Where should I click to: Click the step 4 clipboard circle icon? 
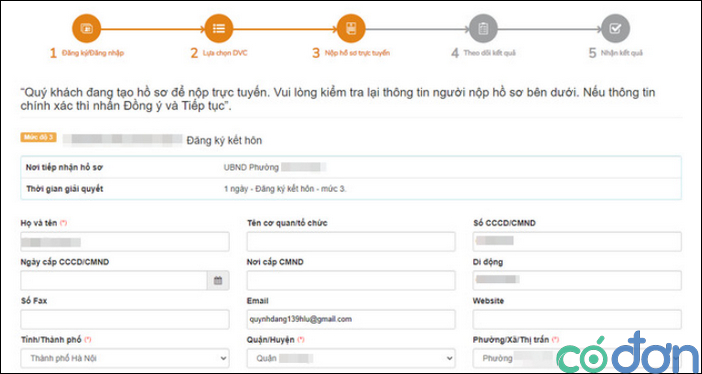click(x=483, y=29)
